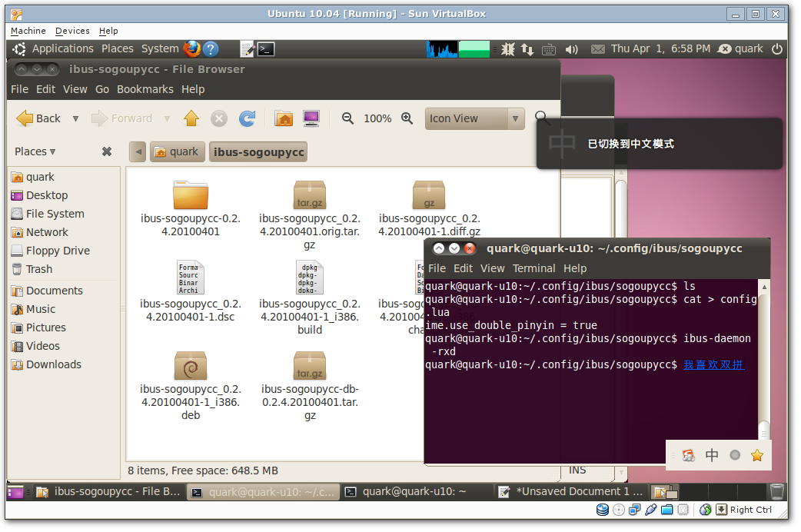Open the Terminal menu in terminal window
The width and height of the screenshot is (801, 532).
point(533,269)
